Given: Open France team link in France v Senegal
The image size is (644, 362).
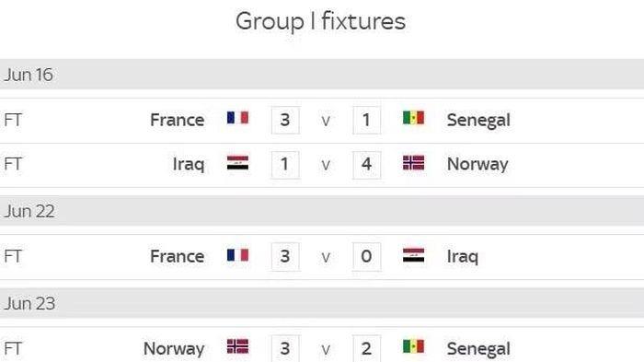Looking at the screenshot, I should [177, 120].
